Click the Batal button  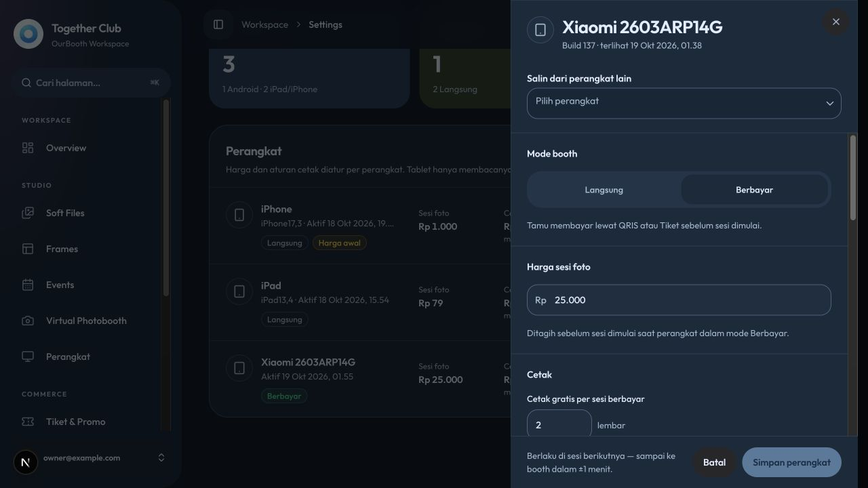714,462
